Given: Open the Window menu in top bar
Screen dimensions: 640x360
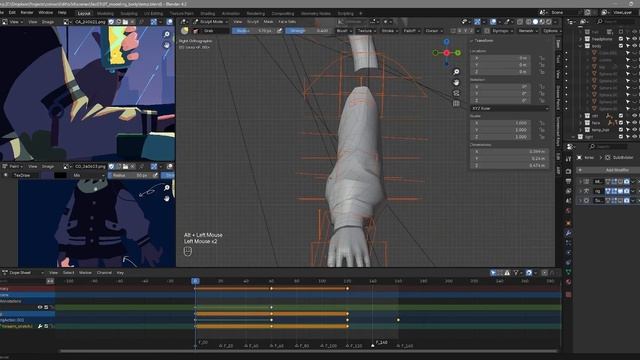Looking at the screenshot, I should pyautogui.click(x=46, y=13).
